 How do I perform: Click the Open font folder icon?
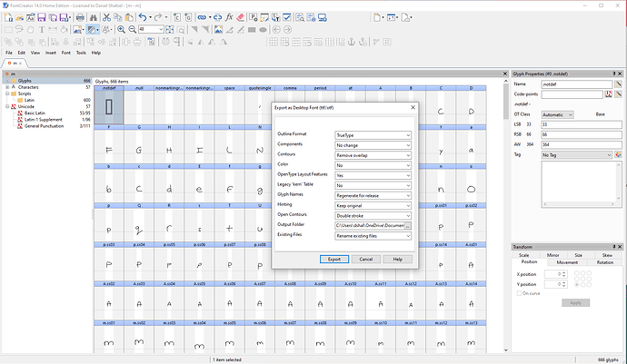tap(20, 17)
